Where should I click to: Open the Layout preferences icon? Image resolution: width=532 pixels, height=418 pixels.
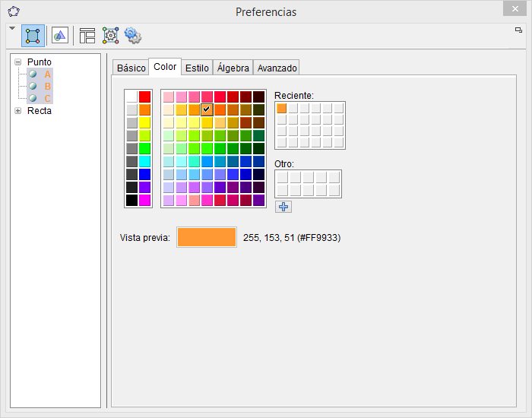pyautogui.click(x=87, y=36)
